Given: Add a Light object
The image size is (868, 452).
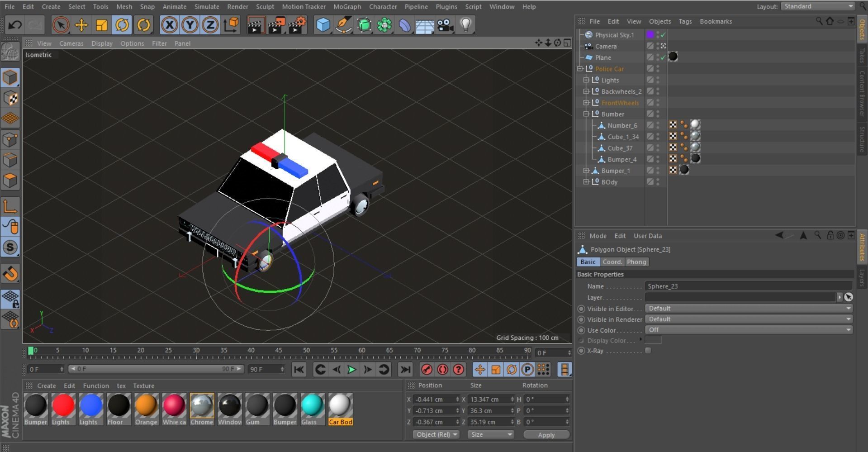Looking at the screenshot, I should tap(466, 25).
